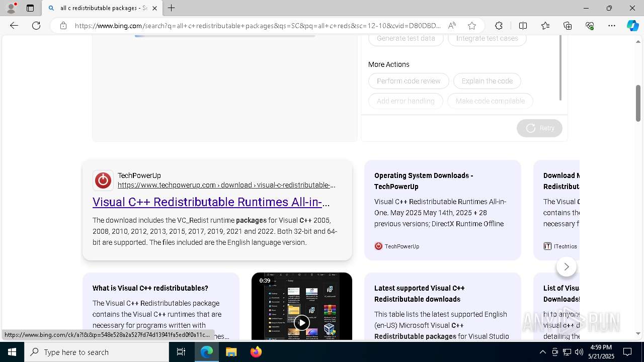Open the Favorites list
Viewport: 644px width, 362px height.
pyautogui.click(x=545, y=26)
